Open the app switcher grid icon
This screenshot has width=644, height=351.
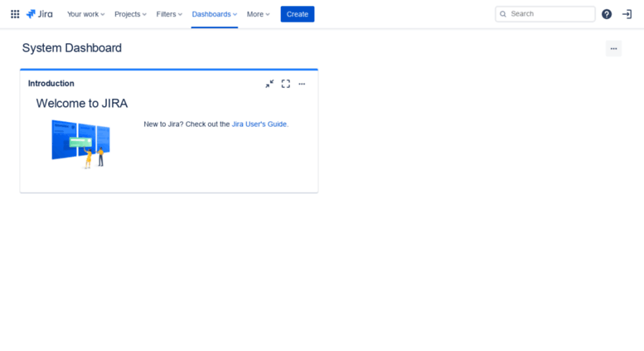[15, 14]
